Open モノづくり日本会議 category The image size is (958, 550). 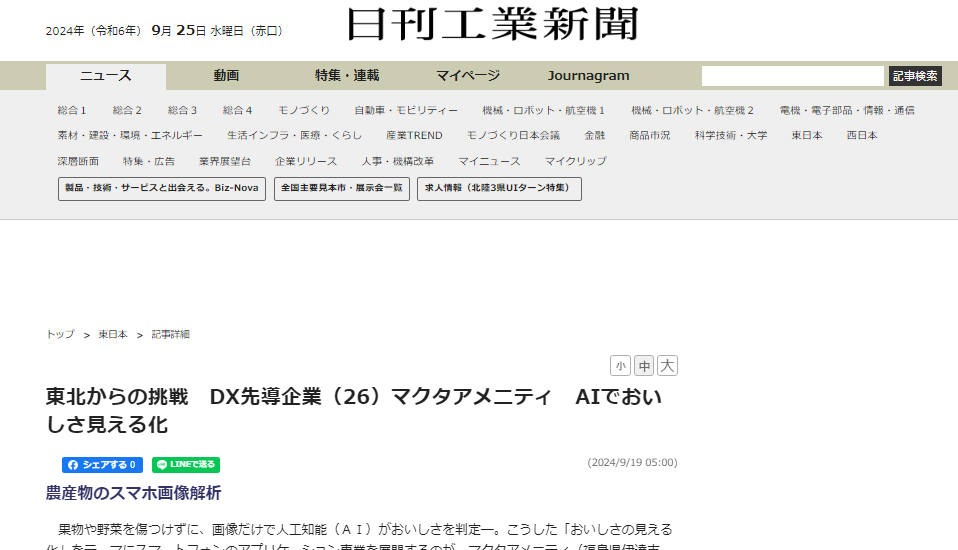[x=513, y=136]
